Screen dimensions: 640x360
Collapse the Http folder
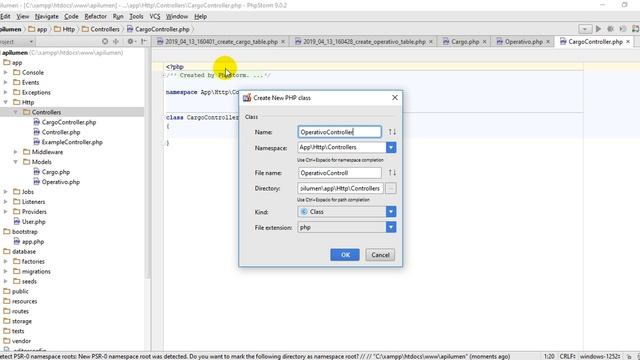click(6, 102)
